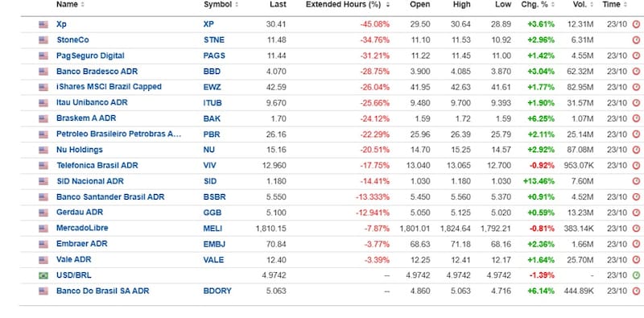
Task: Click the red clock icon in SID Nacional row
Action: pos(636,181)
